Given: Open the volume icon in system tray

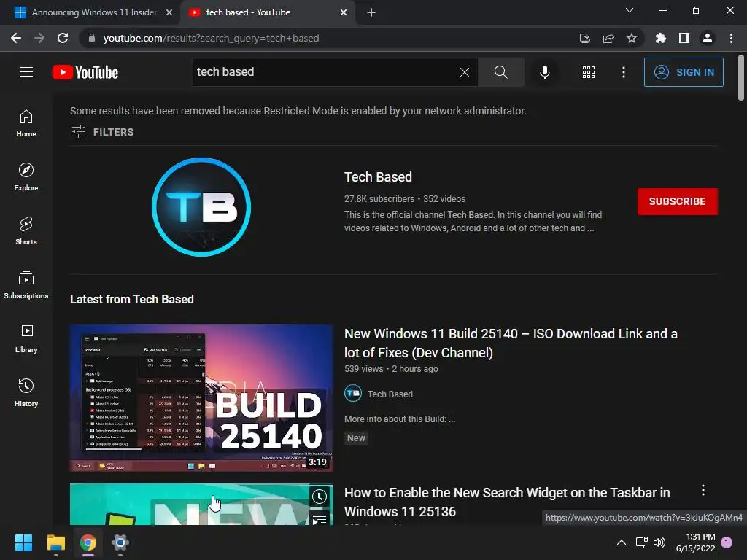Looking at the screenshot, I should click(659, 542).
